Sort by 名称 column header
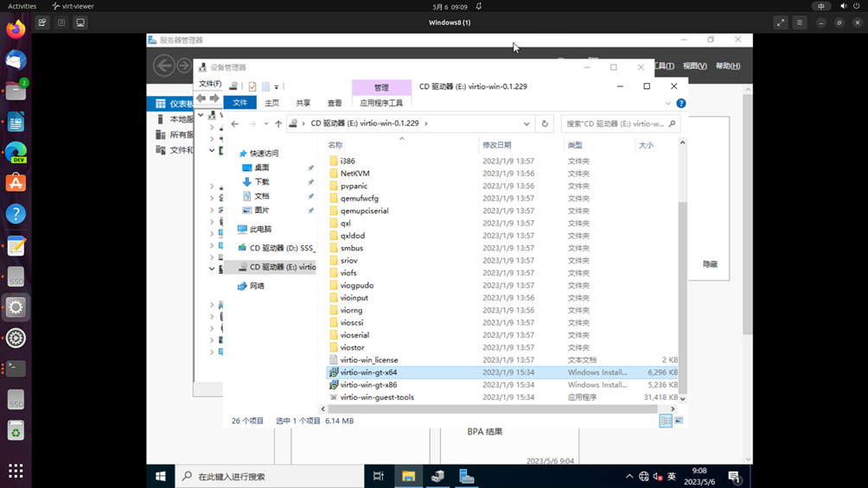868x488 pixels. click(335, 145)
